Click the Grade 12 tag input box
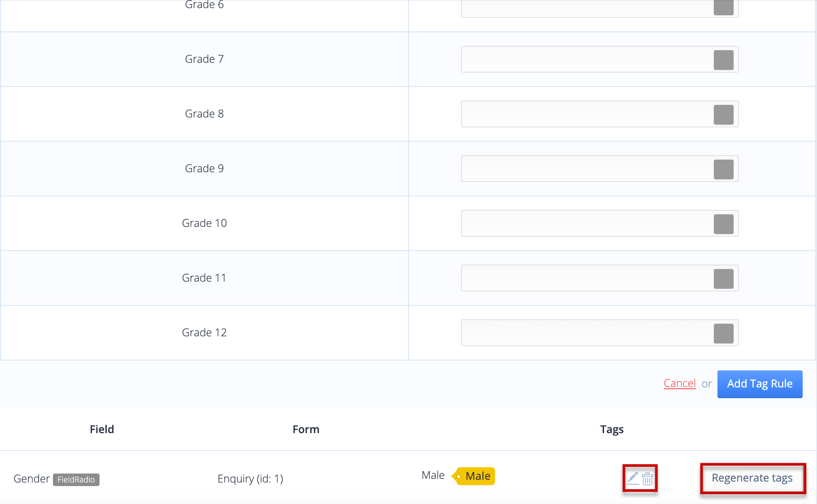The width and height of the screenshot is (817, 504). [600, 333]
